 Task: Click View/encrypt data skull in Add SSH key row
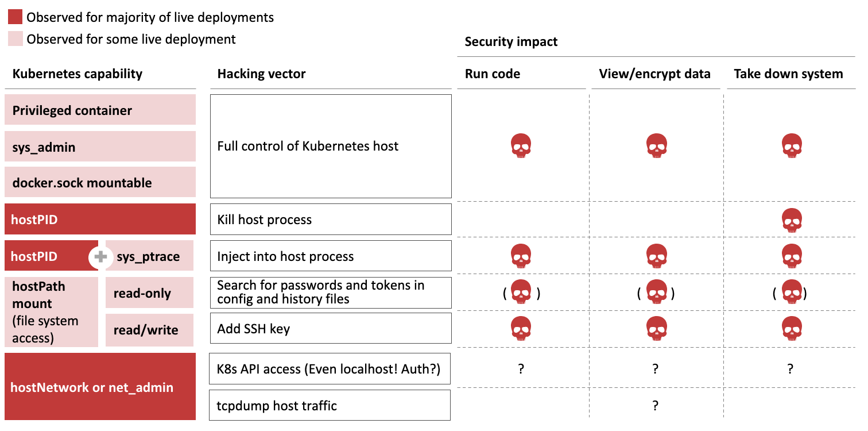click(656, 329)
